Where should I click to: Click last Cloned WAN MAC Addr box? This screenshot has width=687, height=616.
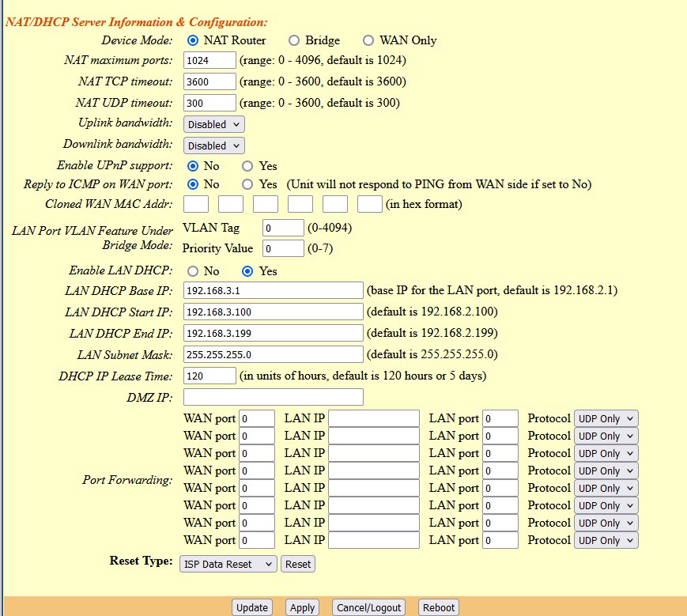click(x=370, y=204)
